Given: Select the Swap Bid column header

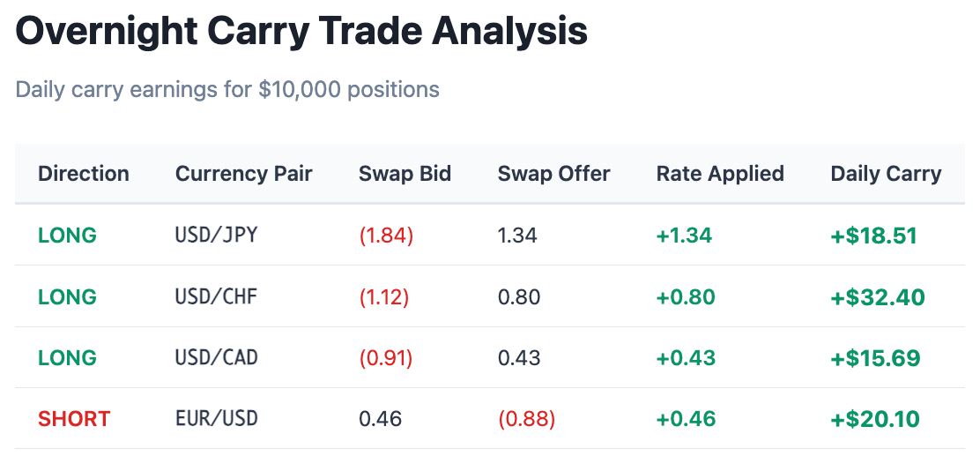Looking at the screenshot, I should (x=405, y=174).
